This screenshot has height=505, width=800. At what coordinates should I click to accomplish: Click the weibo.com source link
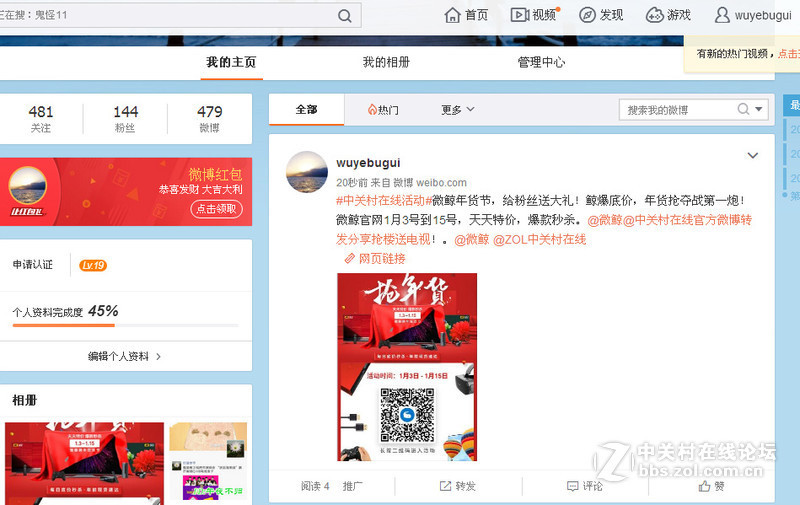441,183
